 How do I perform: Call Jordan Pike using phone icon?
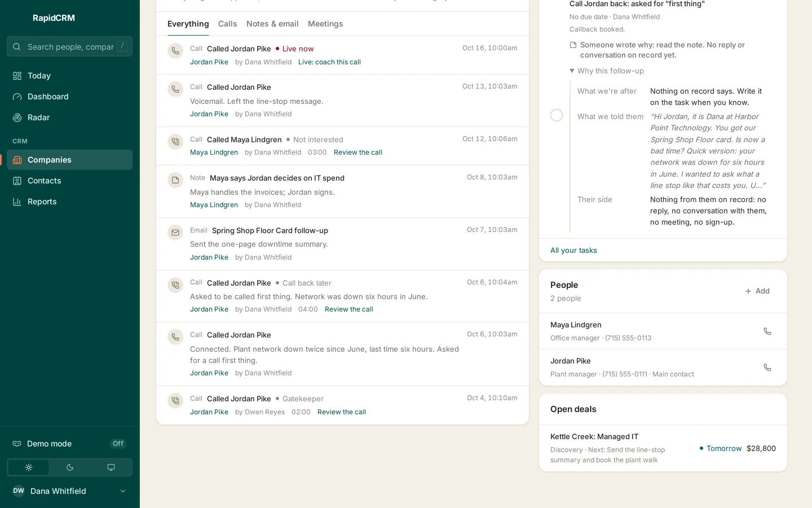point(767,367)
